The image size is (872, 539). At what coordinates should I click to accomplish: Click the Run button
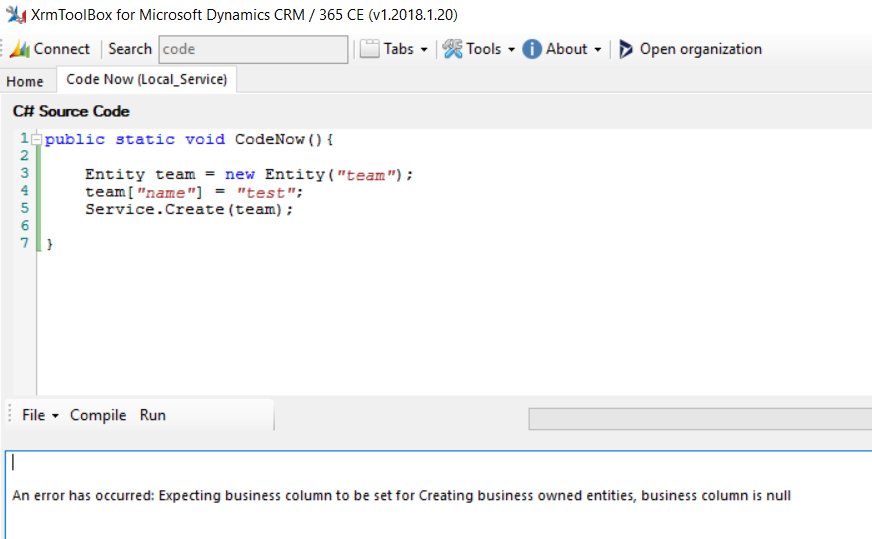152,415
